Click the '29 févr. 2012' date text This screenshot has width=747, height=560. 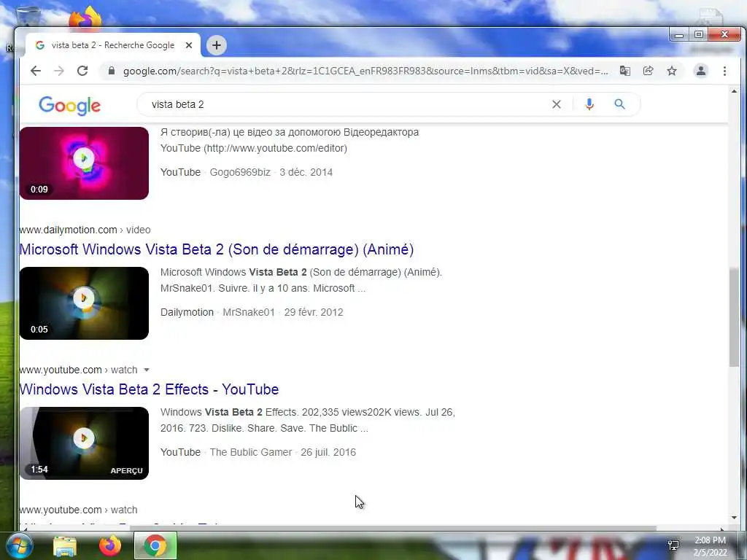[314, 312]
